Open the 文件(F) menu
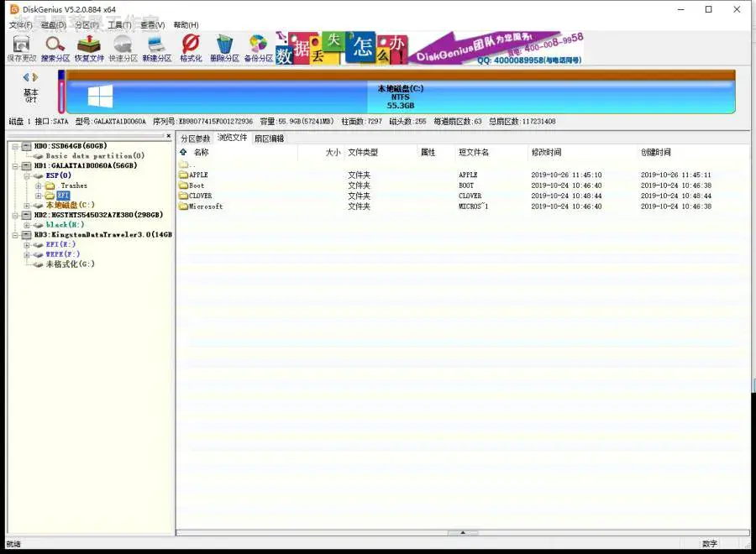 [x=20, y=25]
